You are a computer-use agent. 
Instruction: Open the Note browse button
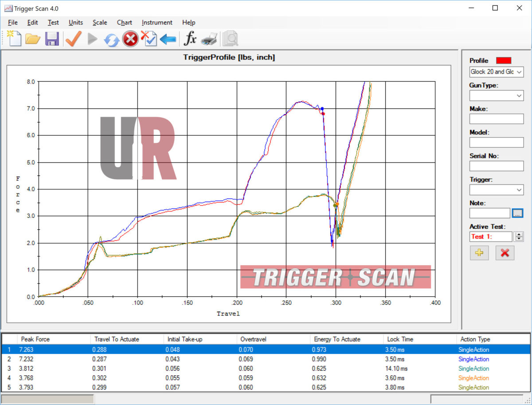tap(518, 213)
